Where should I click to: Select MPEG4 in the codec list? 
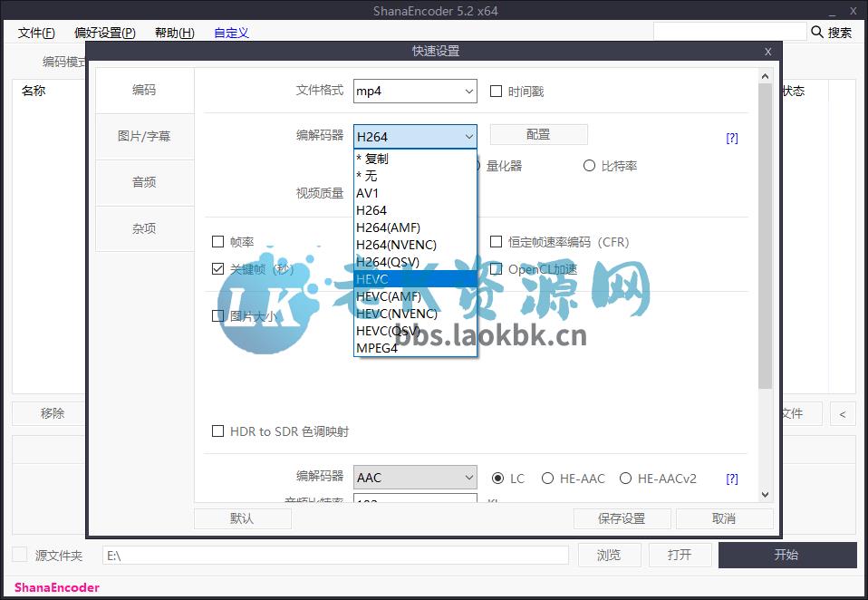pyautogui.click(x=415, y=348)
